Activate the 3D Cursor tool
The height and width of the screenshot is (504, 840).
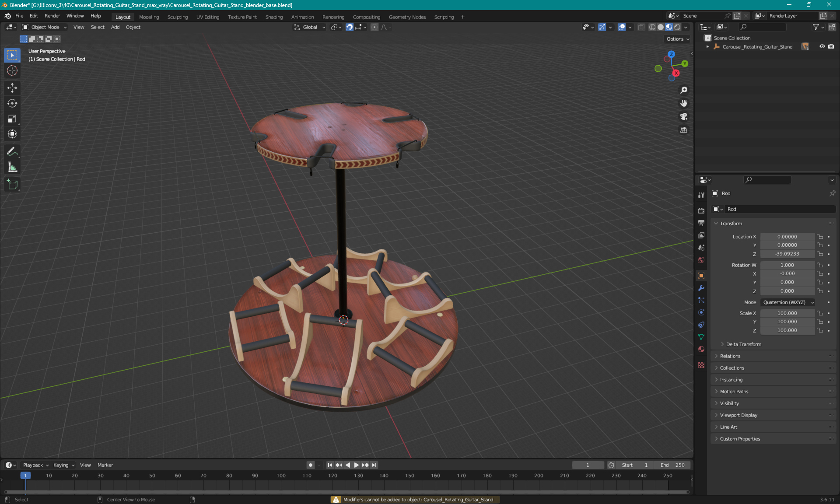[x=12, y=70]
